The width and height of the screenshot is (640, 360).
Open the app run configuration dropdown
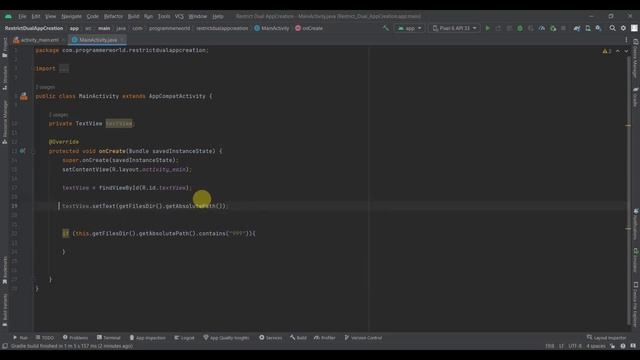pos(409,28)
